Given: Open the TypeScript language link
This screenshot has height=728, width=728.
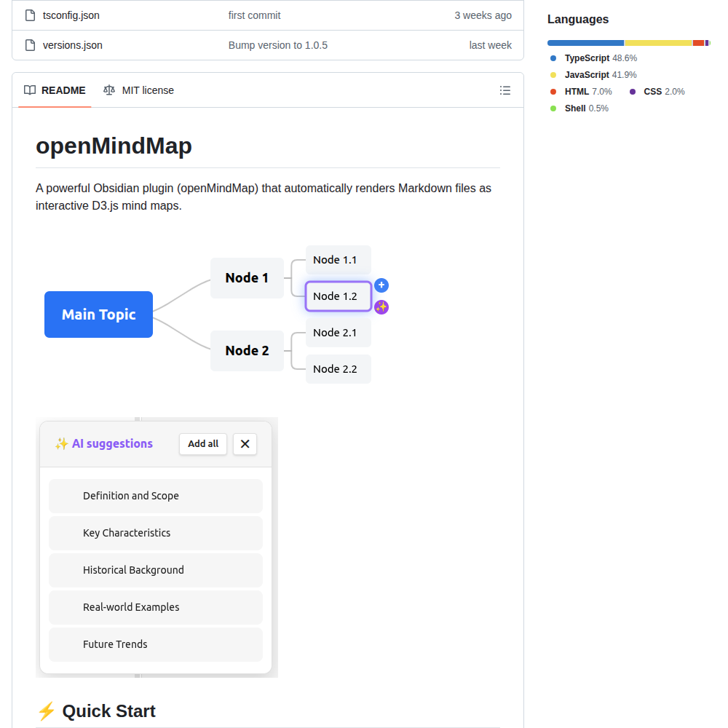Looking at the screenshot, I should 589,58.
